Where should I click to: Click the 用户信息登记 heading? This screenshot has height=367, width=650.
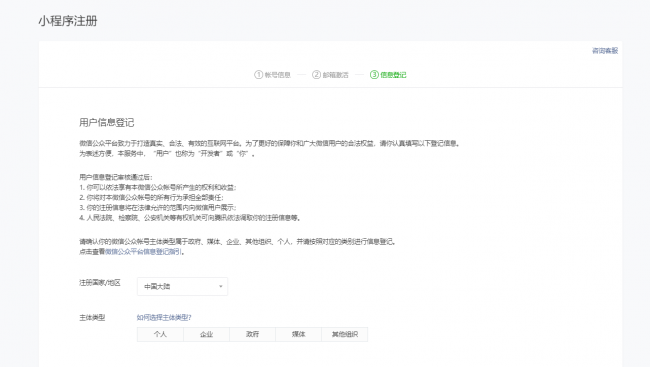pos(107,122)
